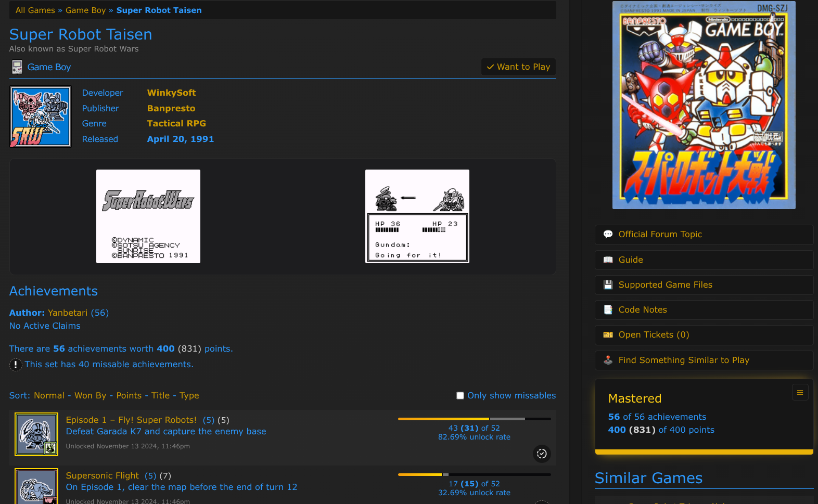The height and width of the screenshot is (504, 818).
Task: Click the missable exclamation warning icon
Action: [x=16, y=365]
